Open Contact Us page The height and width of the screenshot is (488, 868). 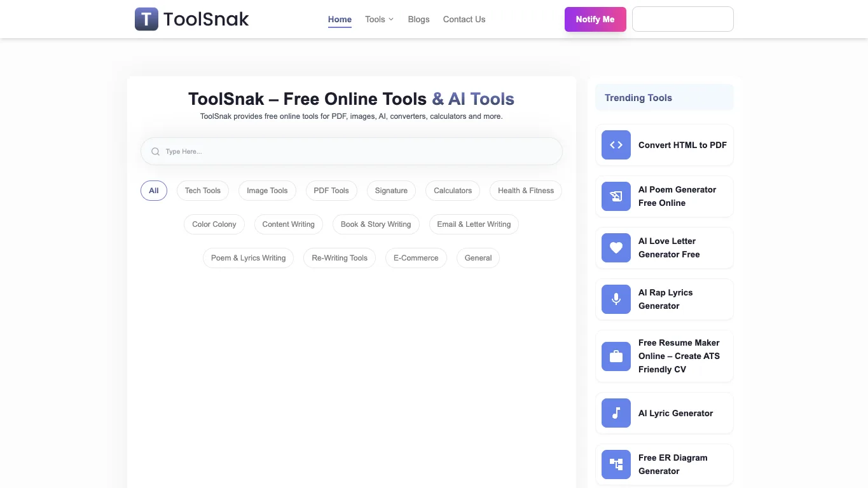coord(464,19)
